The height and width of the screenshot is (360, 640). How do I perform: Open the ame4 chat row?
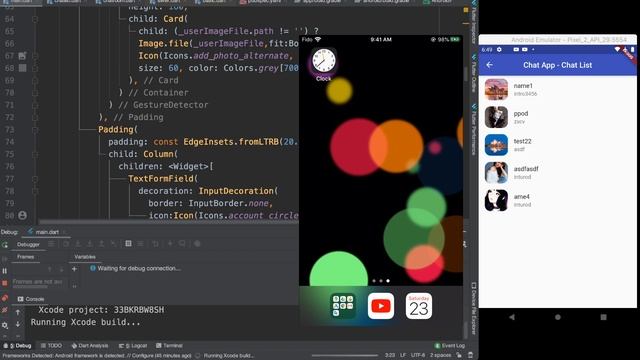click(558, 200)
